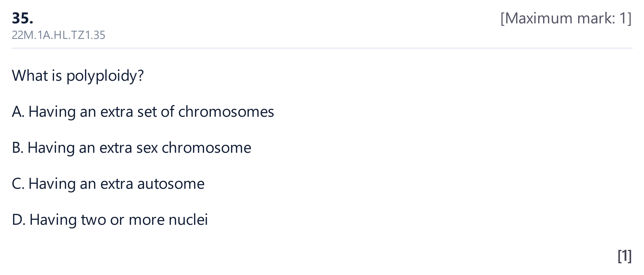
Task: Click the word sex in option B
Action: click(147, 148)
